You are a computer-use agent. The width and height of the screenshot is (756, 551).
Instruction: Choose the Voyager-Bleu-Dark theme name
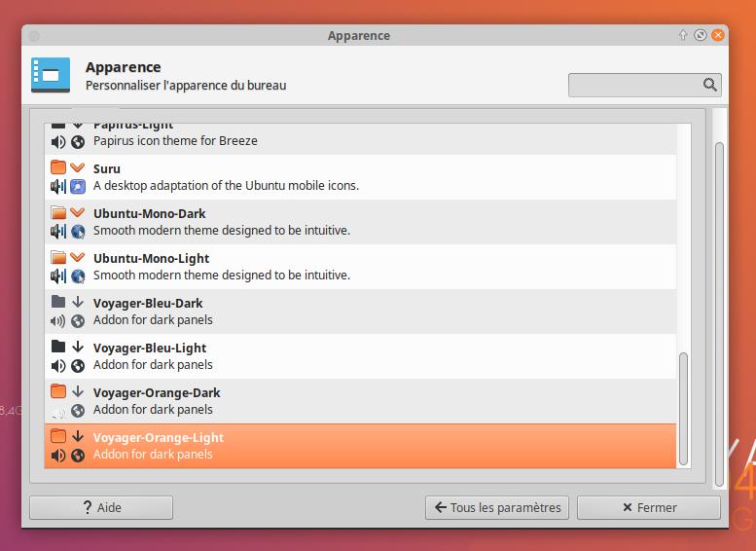click(x=148, y=304)
